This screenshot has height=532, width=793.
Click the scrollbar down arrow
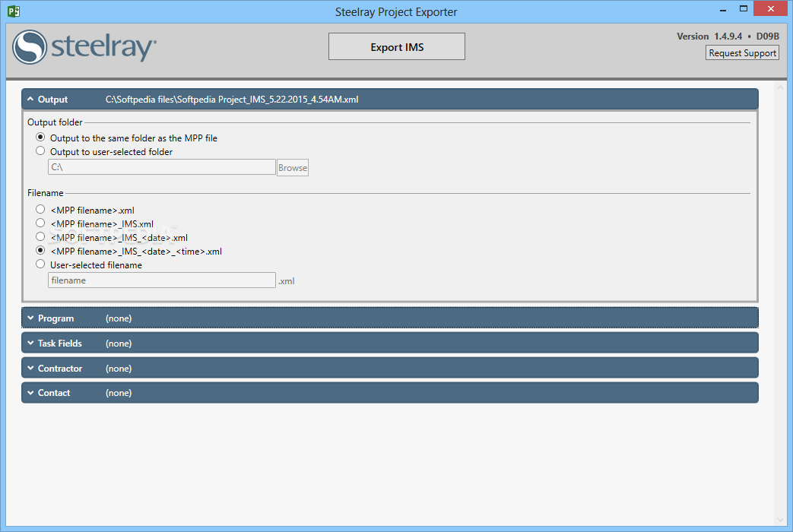pos(780,519)
